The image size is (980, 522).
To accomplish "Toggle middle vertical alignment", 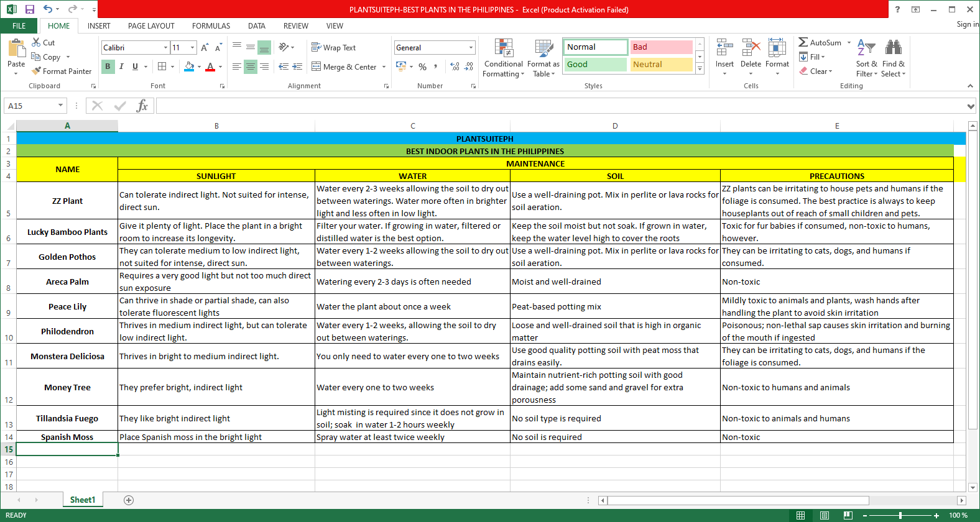I will point(251,47).
